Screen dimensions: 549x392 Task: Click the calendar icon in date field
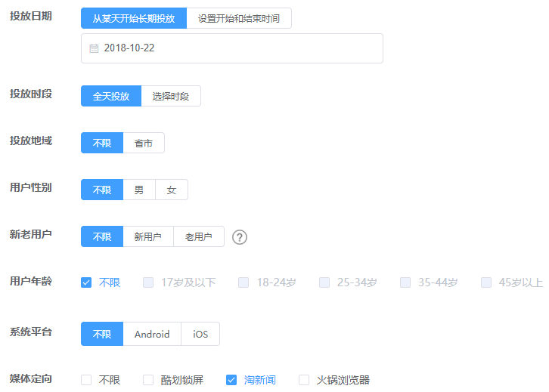pos(94,48)
